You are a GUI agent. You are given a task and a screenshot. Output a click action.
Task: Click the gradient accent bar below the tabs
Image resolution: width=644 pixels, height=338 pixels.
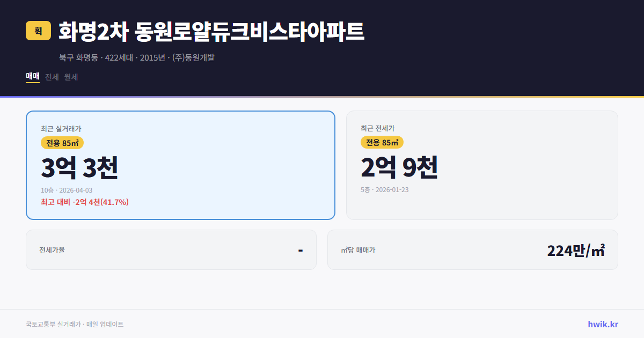click(322, 94)
